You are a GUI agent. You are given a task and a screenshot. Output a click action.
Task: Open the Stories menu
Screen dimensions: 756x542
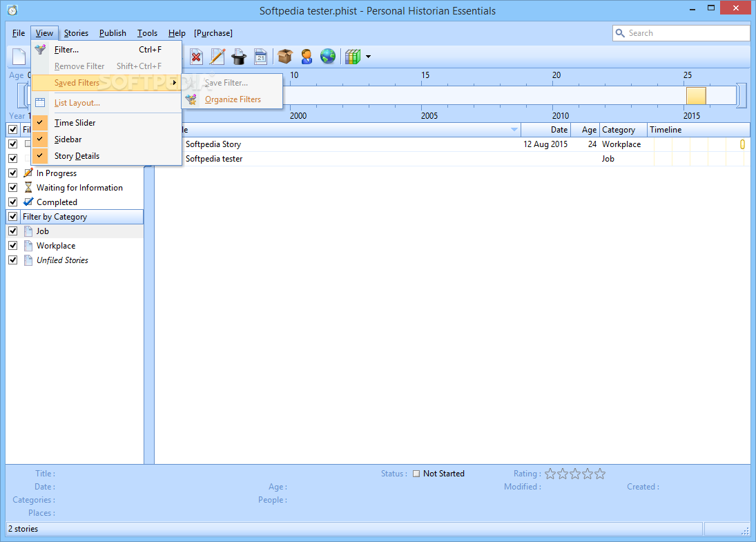click(x=76, y=32)
